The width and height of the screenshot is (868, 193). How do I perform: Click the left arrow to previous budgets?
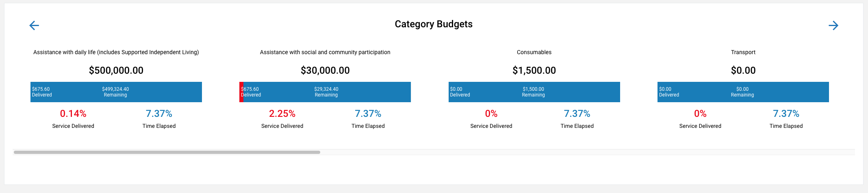pyautogui.click(x=34, y=26)
